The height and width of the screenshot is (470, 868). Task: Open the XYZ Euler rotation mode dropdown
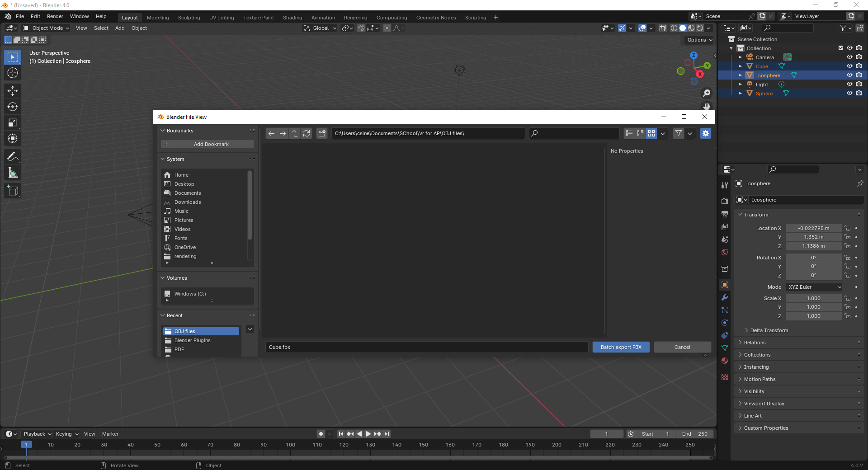point(814,287)
